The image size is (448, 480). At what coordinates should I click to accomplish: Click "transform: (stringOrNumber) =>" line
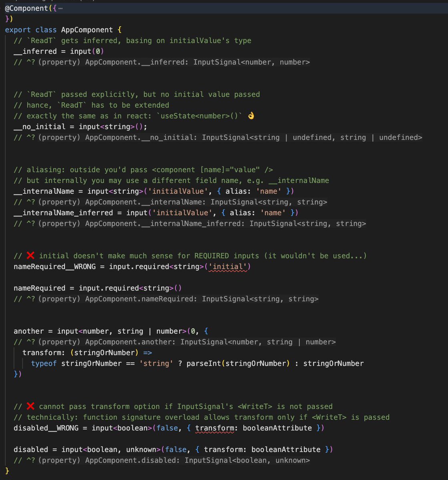87,353
